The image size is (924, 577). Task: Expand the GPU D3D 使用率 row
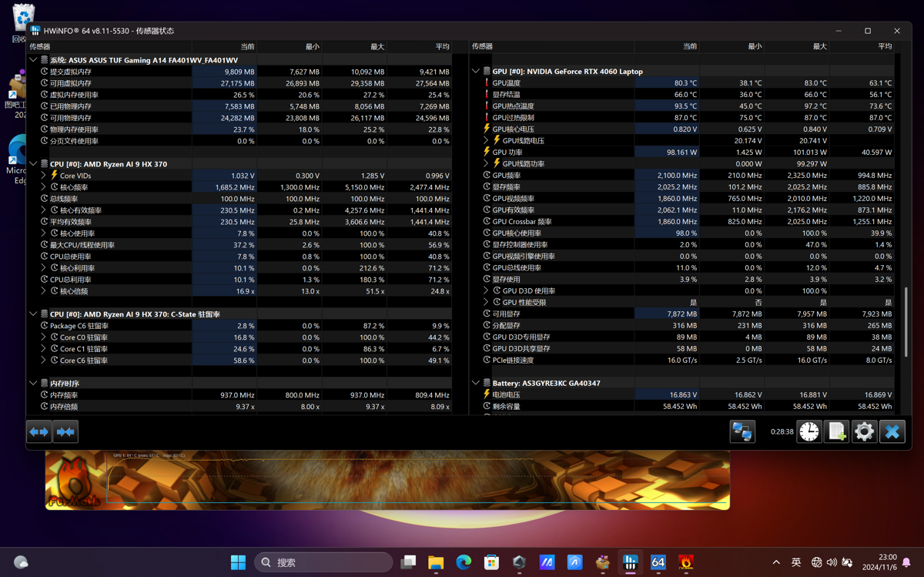487,291
